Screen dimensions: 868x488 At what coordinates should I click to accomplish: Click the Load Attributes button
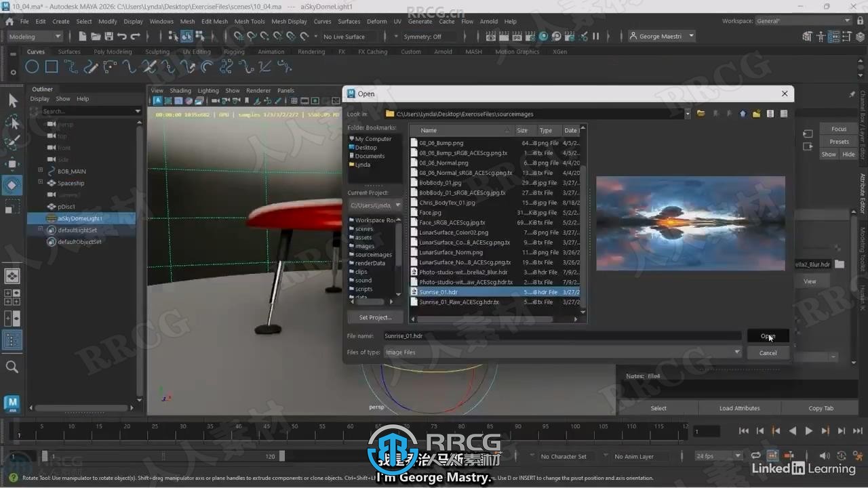click(739, 408)
